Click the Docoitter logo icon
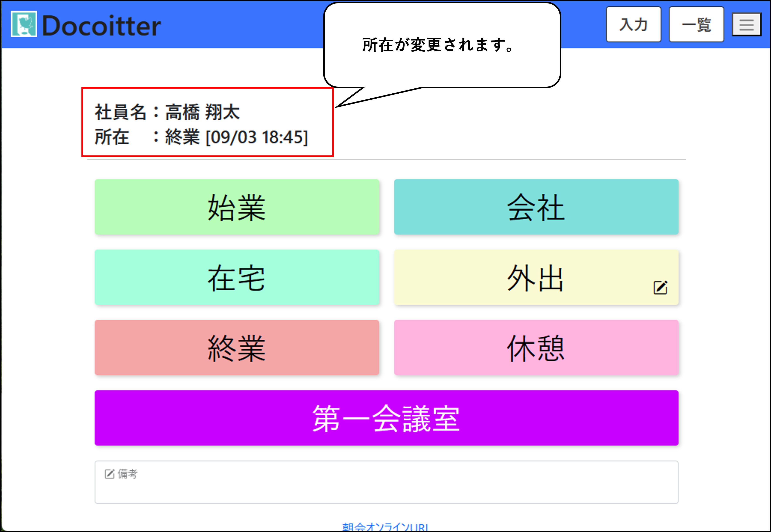This screenshot has height=532, width=771. pos(24,24)
